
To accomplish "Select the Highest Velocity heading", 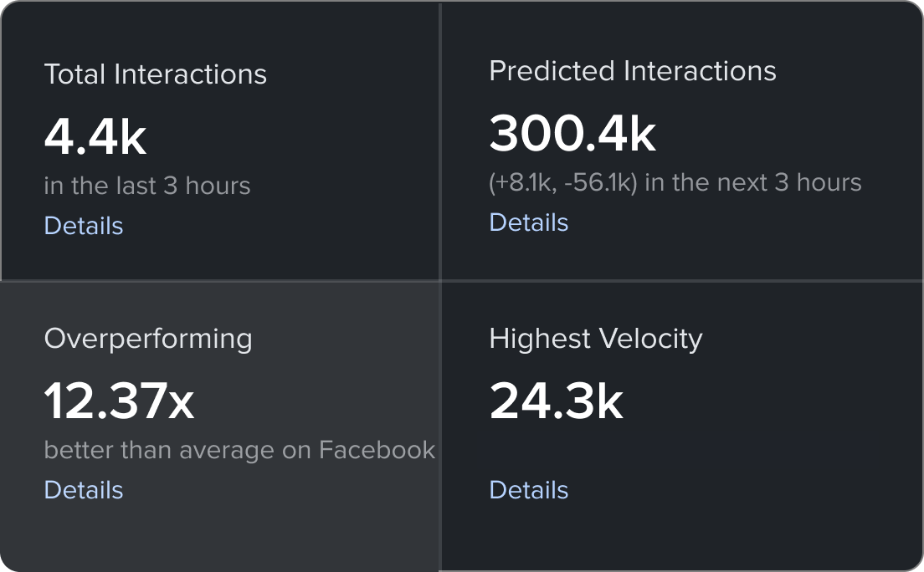I will pos(595,339).
